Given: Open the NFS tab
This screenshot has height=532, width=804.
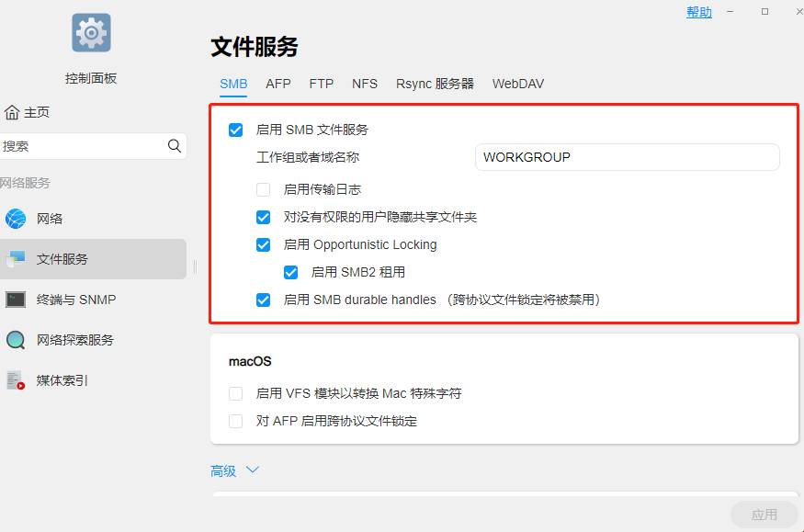Looking at the screenshot, I should click(365, 84).
